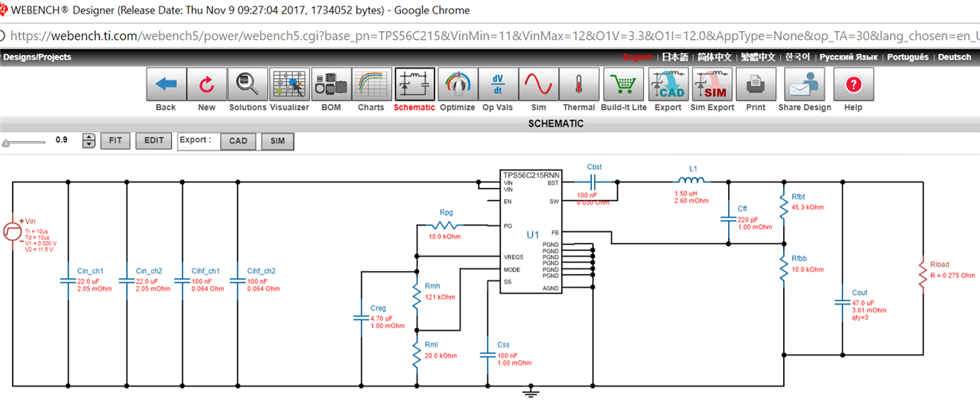The height and width of the screenshot is (412, 980).
Task: Click the 'V2 = 11.5 V' source value
Action: [x=41, y=249]
